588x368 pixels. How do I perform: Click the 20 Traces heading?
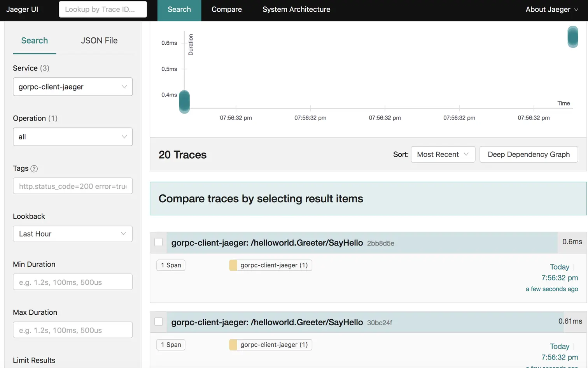[x=183, y=155]
